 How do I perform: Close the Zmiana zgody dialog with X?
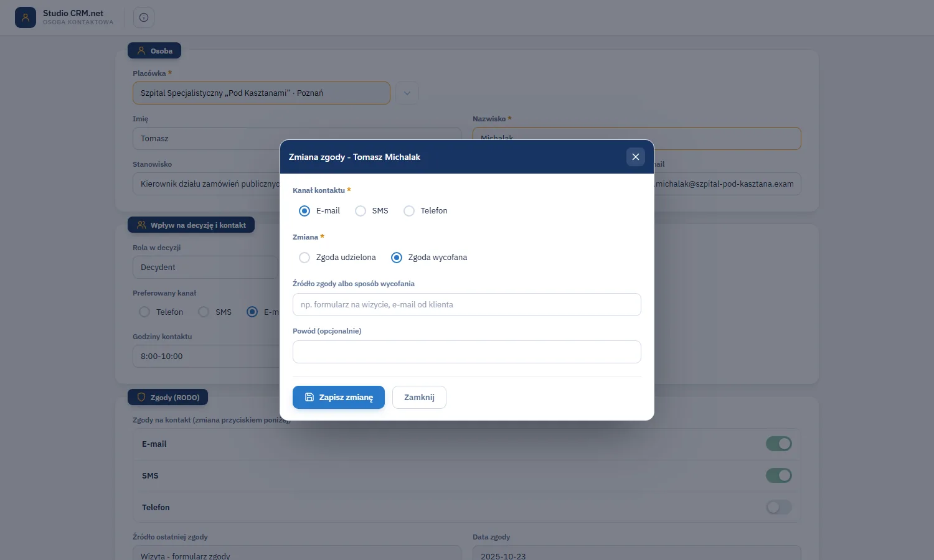(x=636, y=157)
